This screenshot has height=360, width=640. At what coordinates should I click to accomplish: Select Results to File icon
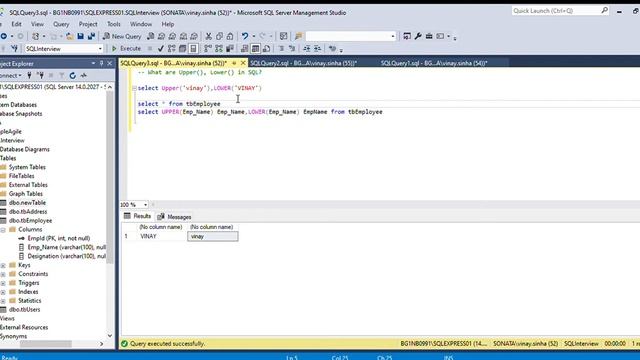267,49
